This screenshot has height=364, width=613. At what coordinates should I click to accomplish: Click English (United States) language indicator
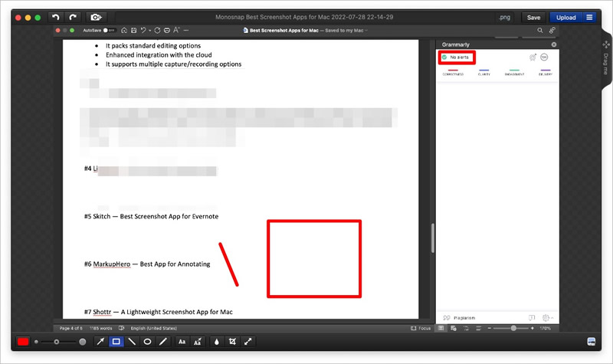(x=154, y=329)
